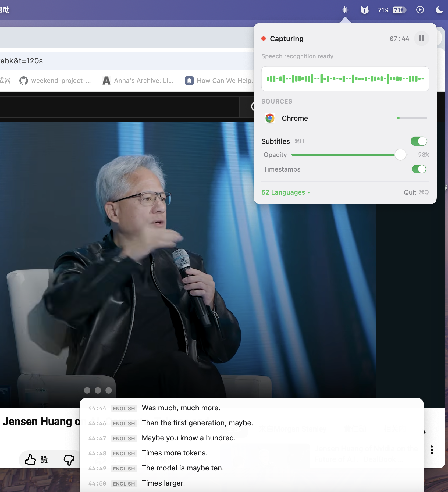The height and width of the screenshot is (492, 448).
Task: Open the cat-face menu bar app
Action: pyautogui.click(x=364, y=10)
